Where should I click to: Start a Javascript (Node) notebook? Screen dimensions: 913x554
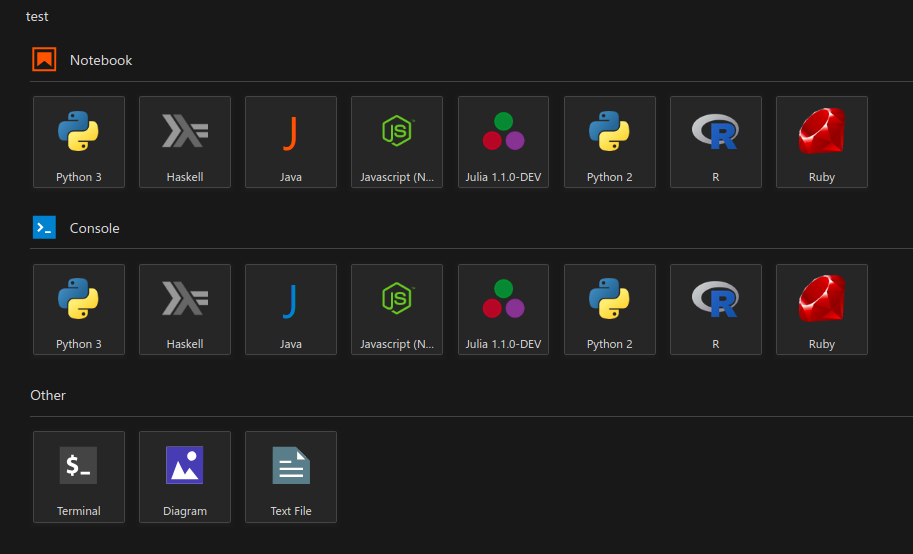click(x=397, y=142)
